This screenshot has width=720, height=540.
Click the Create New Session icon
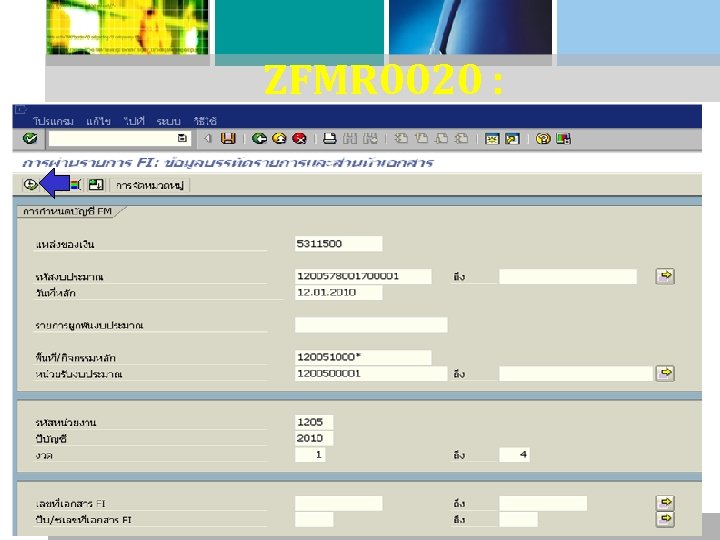point(492,138)
